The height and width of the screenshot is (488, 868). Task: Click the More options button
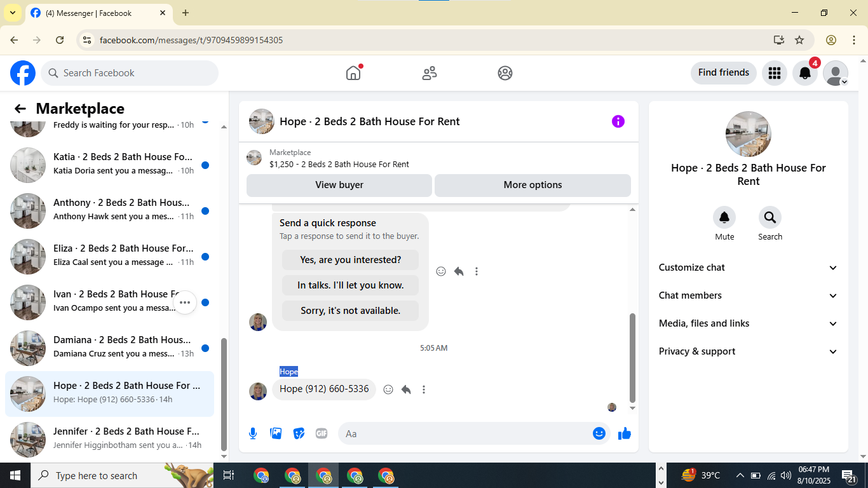[532, 185]
